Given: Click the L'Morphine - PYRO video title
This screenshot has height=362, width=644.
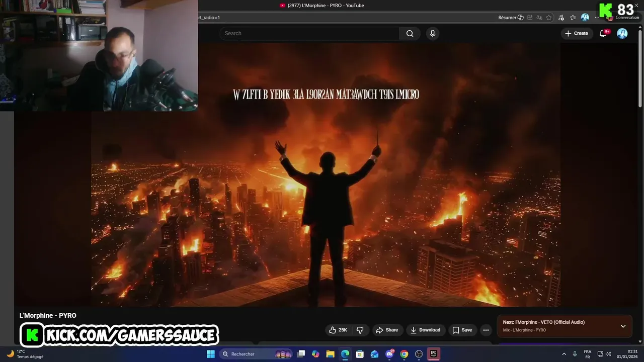Looking at the screenshot, I should click(x=48, y=315).
